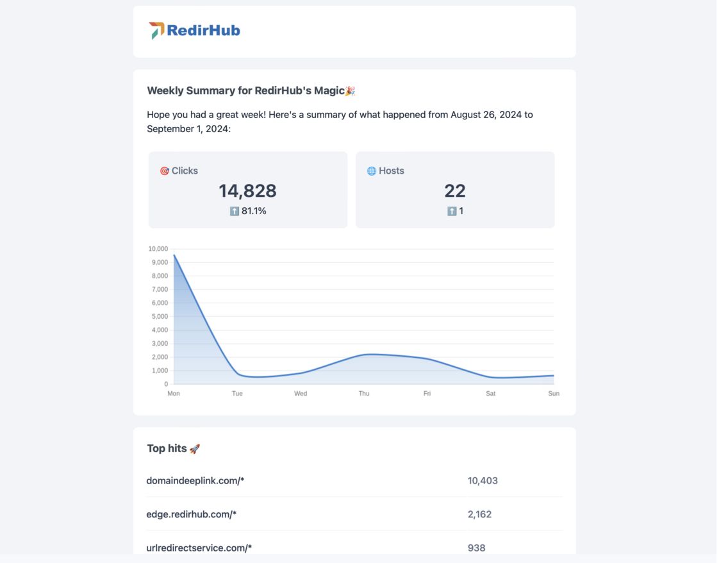728x563 pixels.
Task: Click the green up-arrow under 14,828
Action: (x=234, y=210)
